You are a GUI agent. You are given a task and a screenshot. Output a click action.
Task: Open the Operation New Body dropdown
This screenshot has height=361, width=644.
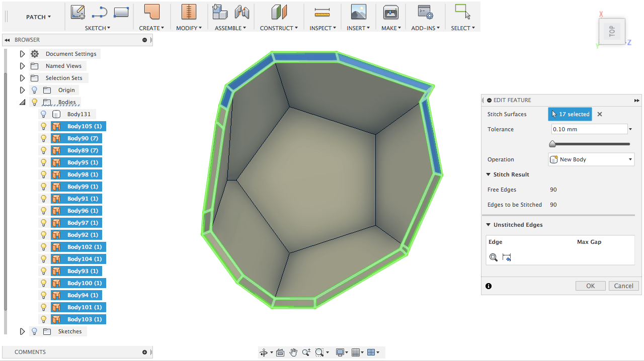point(591,159)
